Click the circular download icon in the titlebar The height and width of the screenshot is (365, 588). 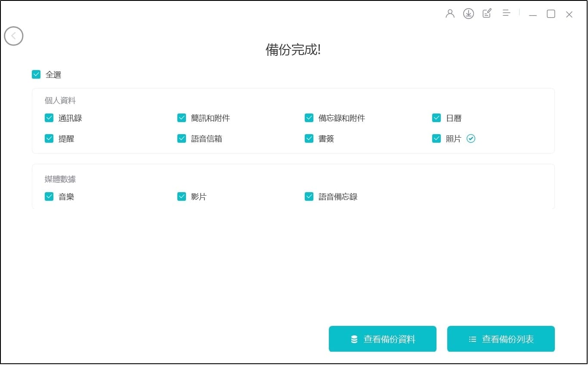[x=468, y=13]
